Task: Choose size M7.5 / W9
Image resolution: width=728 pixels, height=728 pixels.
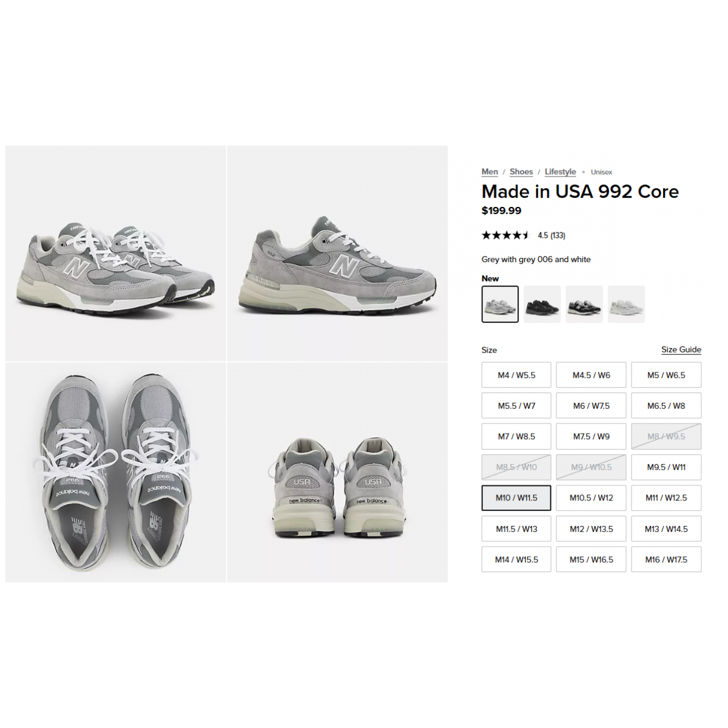Action: pyautogui.click(x=591, y=436)
